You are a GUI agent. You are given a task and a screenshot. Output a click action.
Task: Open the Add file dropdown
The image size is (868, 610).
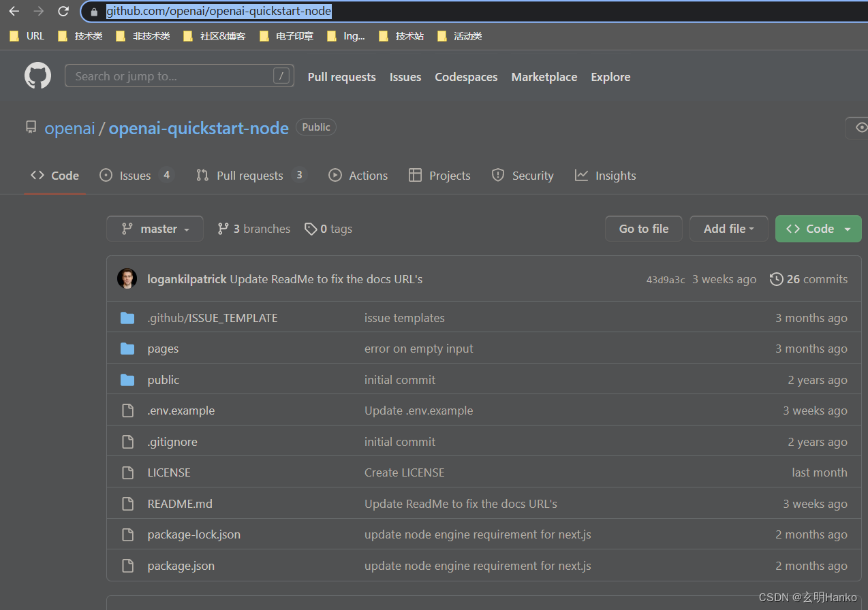click(728, 229)
